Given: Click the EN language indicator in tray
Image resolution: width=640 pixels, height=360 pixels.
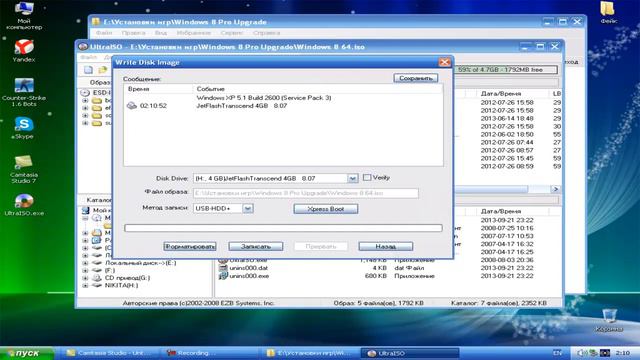Looking at the screenshot, I should 557,353.
